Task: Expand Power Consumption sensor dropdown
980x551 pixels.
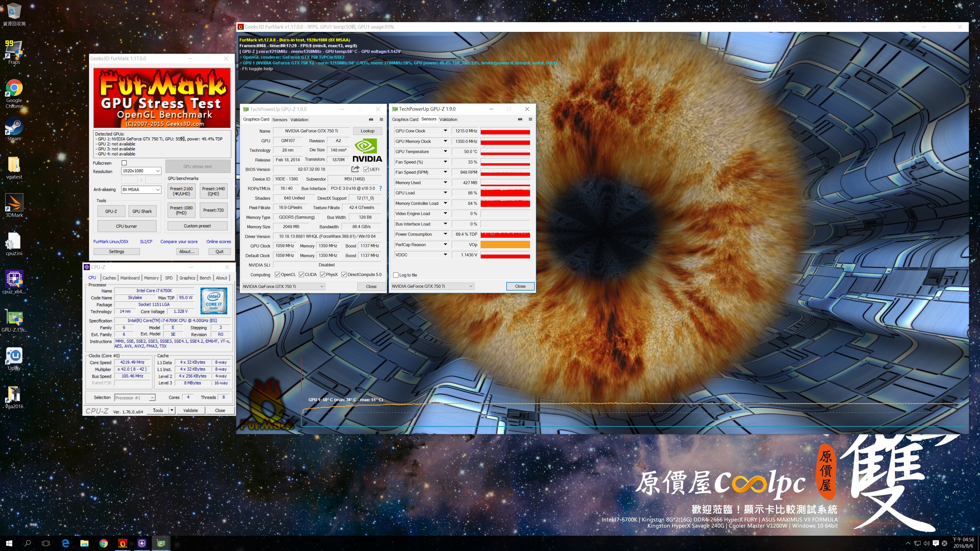Action: (445, 234)
